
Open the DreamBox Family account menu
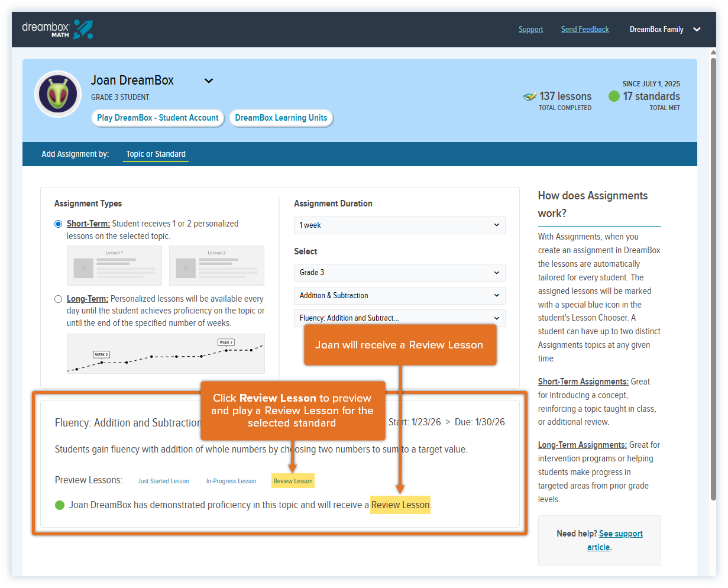tap(665, 29)
